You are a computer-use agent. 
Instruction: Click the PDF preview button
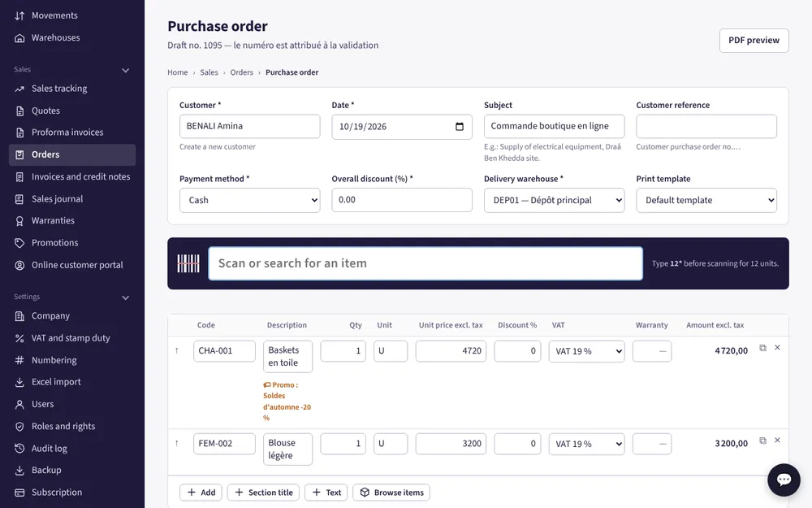click(754, 41)
